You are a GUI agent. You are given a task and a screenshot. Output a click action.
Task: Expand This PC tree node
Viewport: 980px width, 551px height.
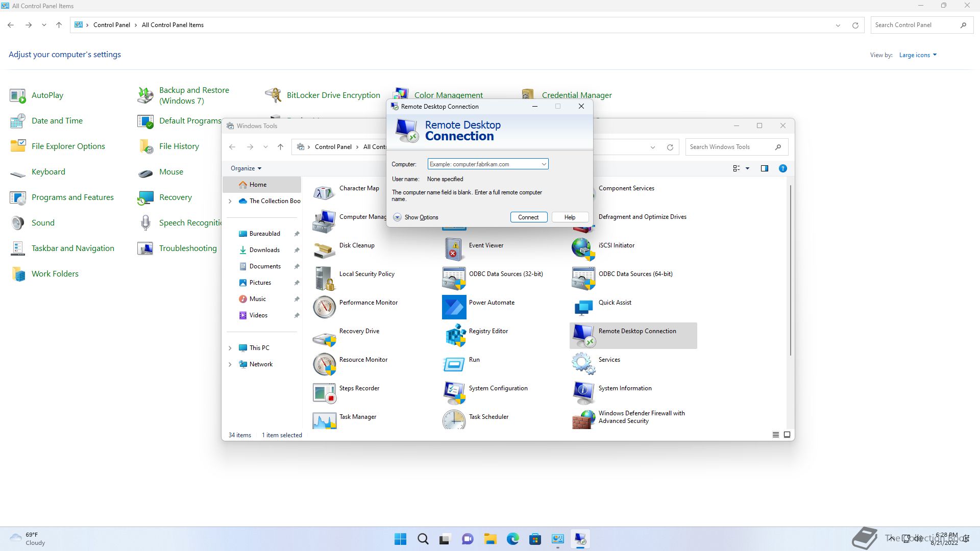click(x=230, y=348)
